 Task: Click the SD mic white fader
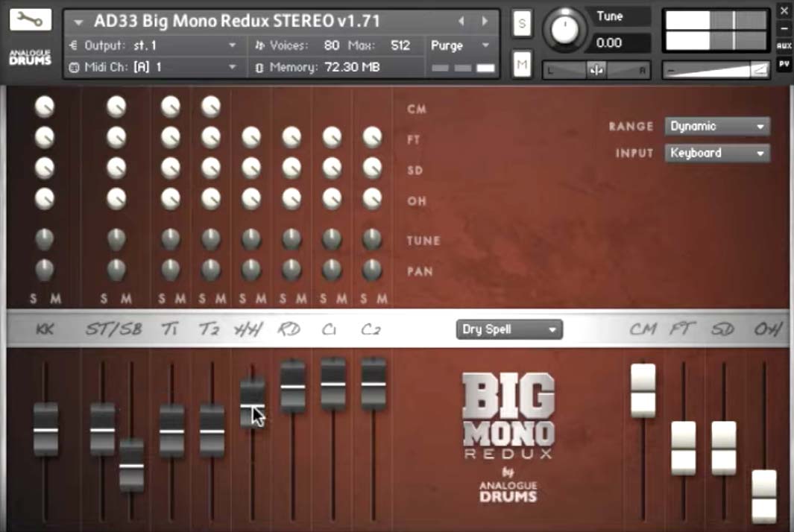coord(724,449)
